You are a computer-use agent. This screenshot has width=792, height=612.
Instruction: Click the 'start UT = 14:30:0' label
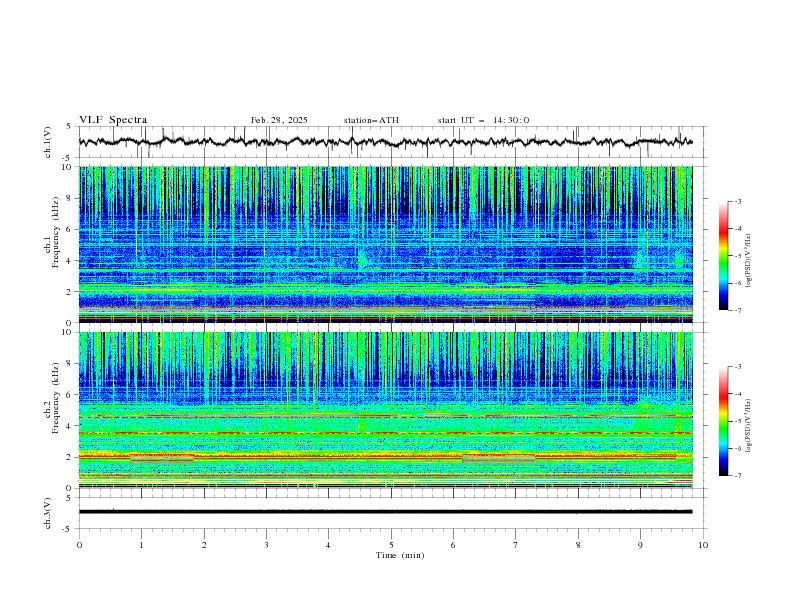(x=483, y=120)
